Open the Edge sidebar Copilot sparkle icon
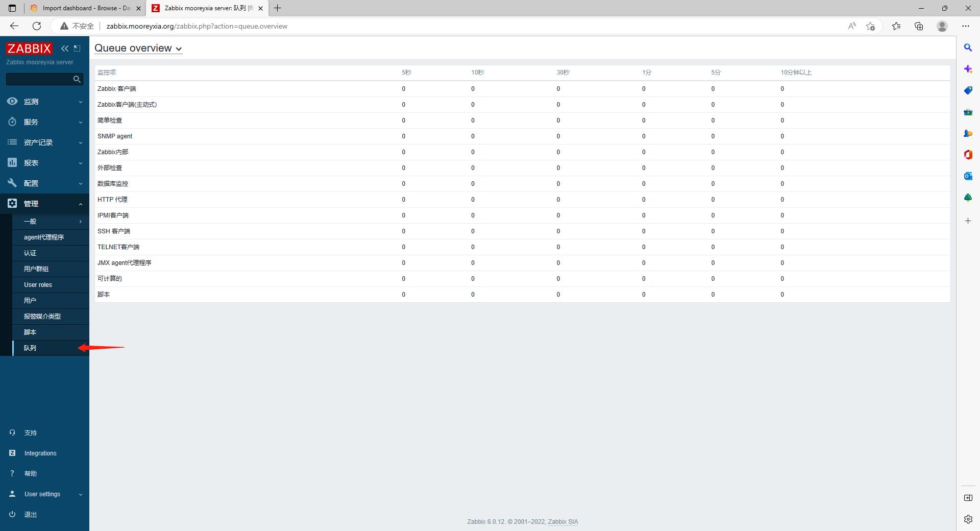Screen dimensions: 980x531 pyautogui.click(x=968, y=69)
